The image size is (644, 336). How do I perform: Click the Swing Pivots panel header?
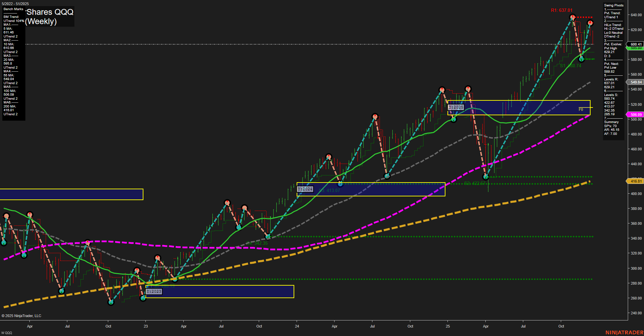point(614,5)
